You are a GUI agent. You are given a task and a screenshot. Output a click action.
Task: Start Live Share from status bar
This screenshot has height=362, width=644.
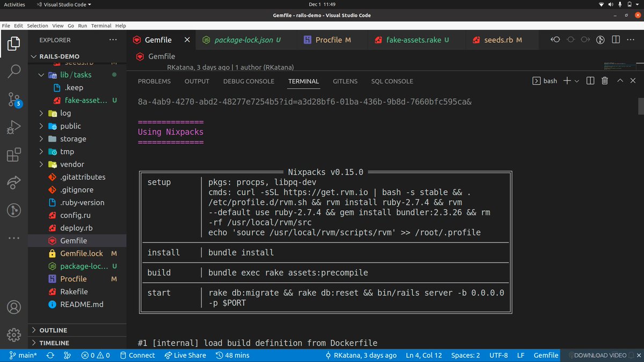(185, 355)
